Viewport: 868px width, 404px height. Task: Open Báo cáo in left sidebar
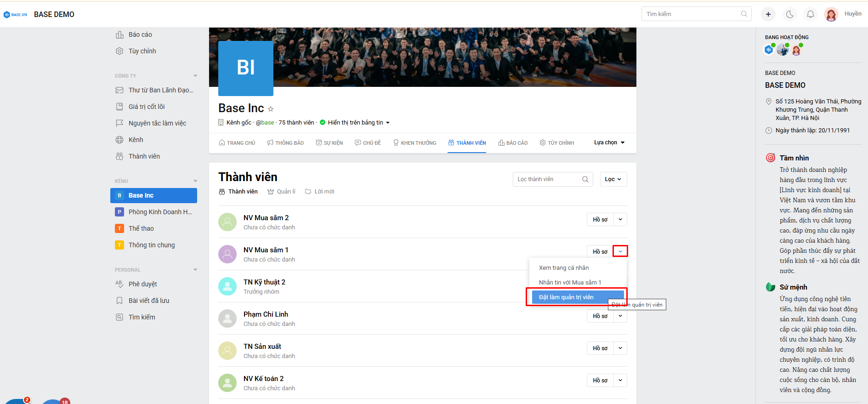[x=140, y=34]
